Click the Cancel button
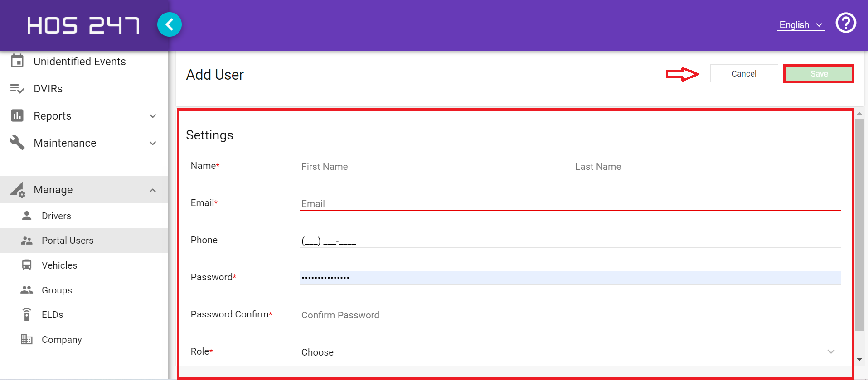The width and height of the screenshot is (868, 380). coord(744,74)
